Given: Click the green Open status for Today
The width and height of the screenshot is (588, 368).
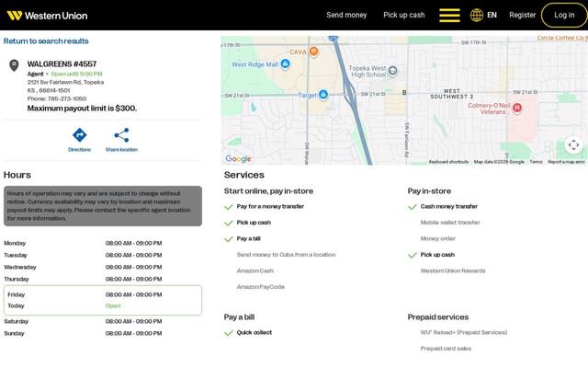Looking at the screenshot, I should pyautogui.click(x=113, y=305).
